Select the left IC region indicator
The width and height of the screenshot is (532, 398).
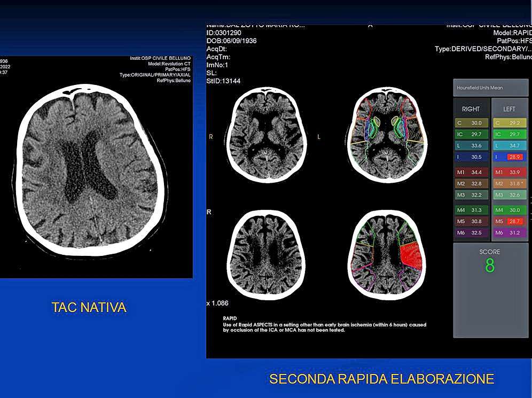pyautogui.click(x=509, y=134)
